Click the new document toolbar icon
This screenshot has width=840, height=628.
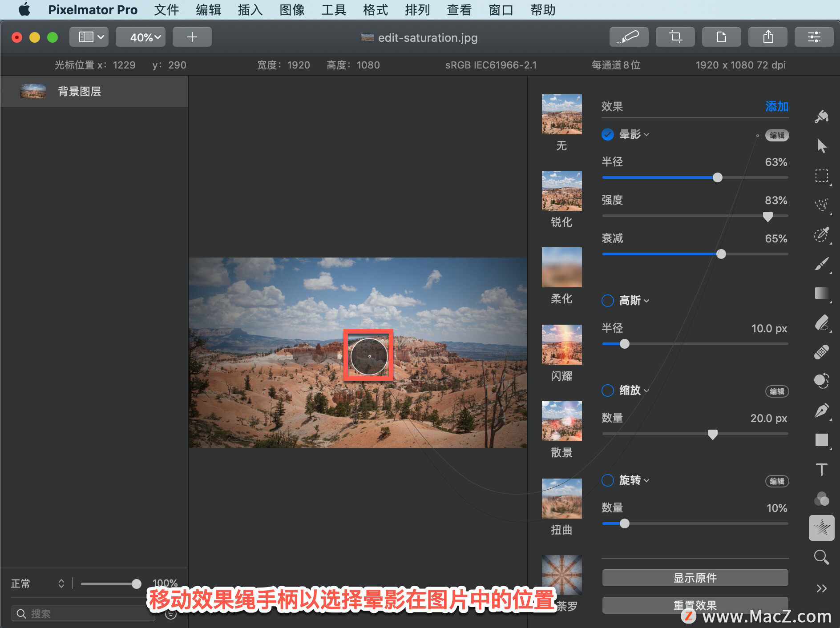click(721, 37)
